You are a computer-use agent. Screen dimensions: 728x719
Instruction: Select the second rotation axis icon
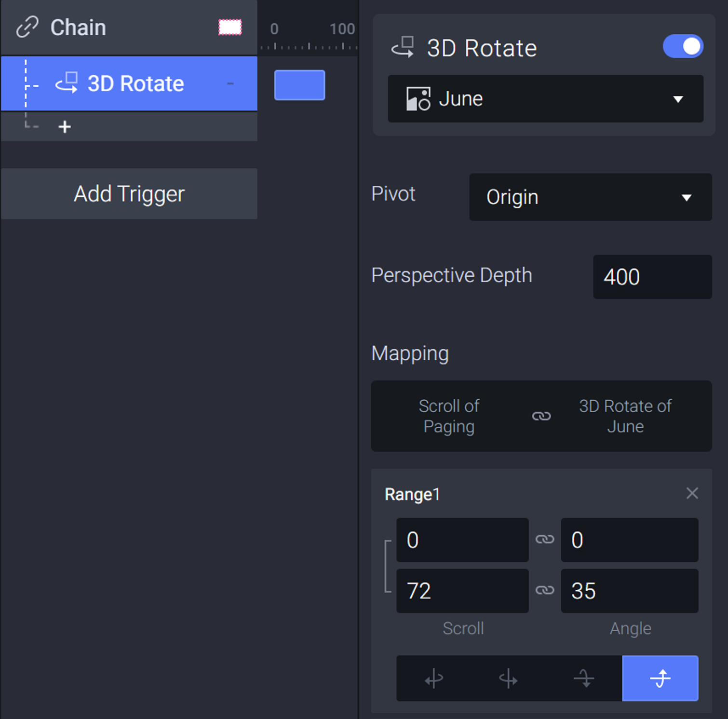point(509,678)
